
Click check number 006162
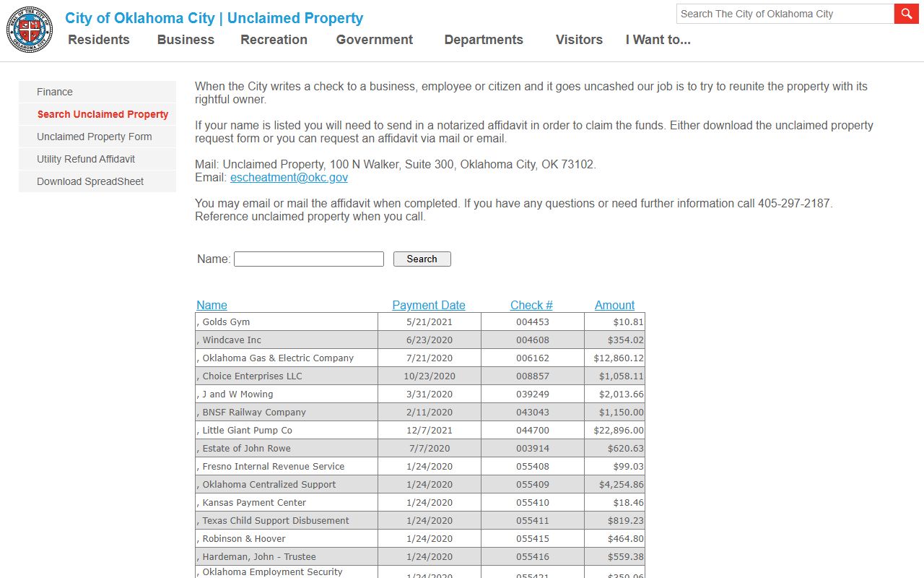[x=533, y=358]
